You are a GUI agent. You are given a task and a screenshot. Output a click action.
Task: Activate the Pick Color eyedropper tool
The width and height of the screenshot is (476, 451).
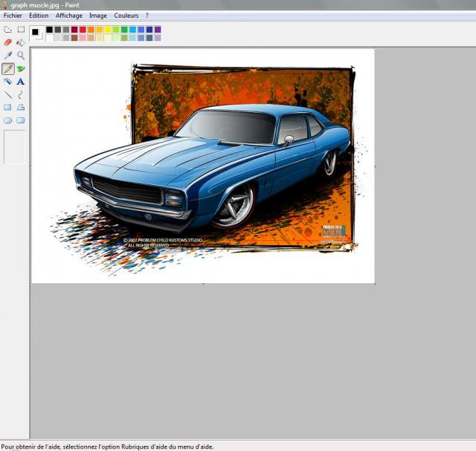pos(8,56)
